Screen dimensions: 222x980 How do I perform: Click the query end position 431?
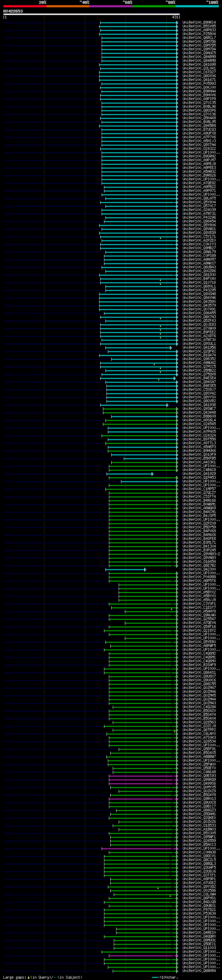[x=175, y=17]
